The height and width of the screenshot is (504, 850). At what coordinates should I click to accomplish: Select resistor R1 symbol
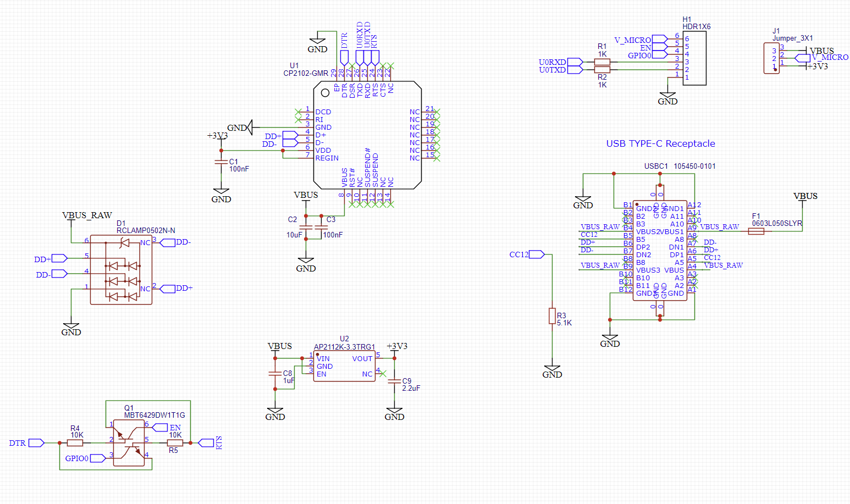coord(603,62)
